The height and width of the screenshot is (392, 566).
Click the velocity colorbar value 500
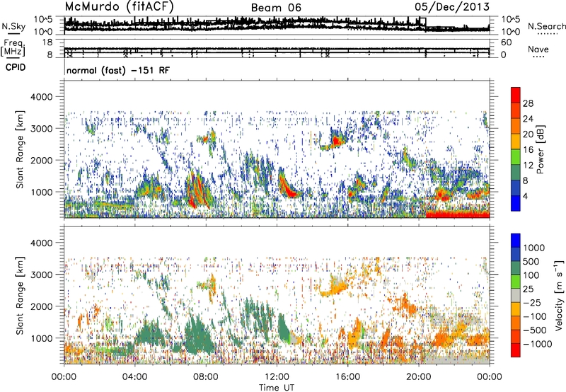click(531, 261)
